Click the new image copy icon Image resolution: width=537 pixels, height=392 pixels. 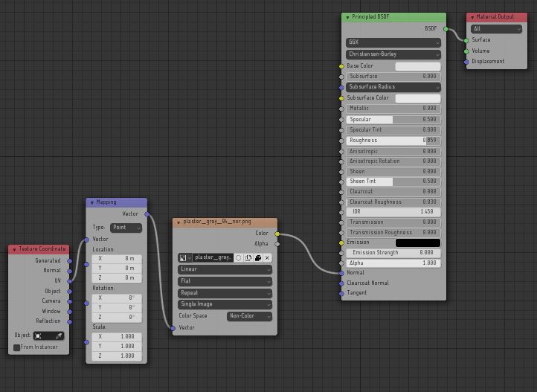[x=248, y=258]
